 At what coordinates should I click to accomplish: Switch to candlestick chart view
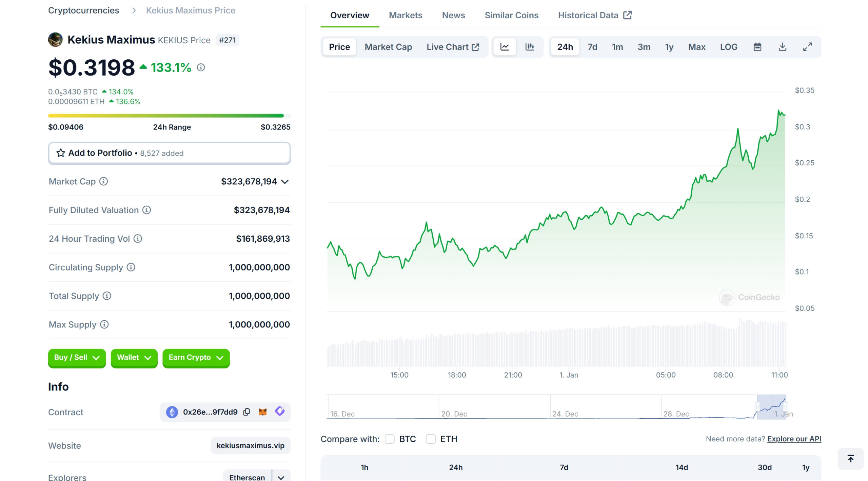click(x=530, y=47)
